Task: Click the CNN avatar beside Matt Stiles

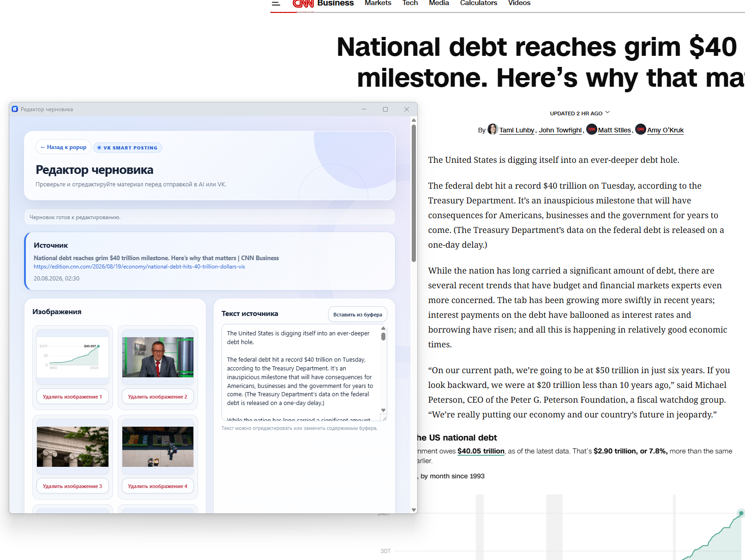Action: pyautogui.click(x=592, y=129)
